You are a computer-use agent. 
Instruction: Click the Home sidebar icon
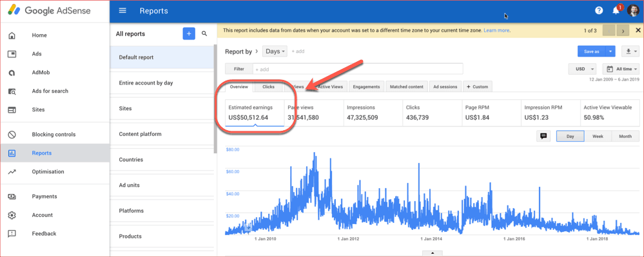(12, 35)
